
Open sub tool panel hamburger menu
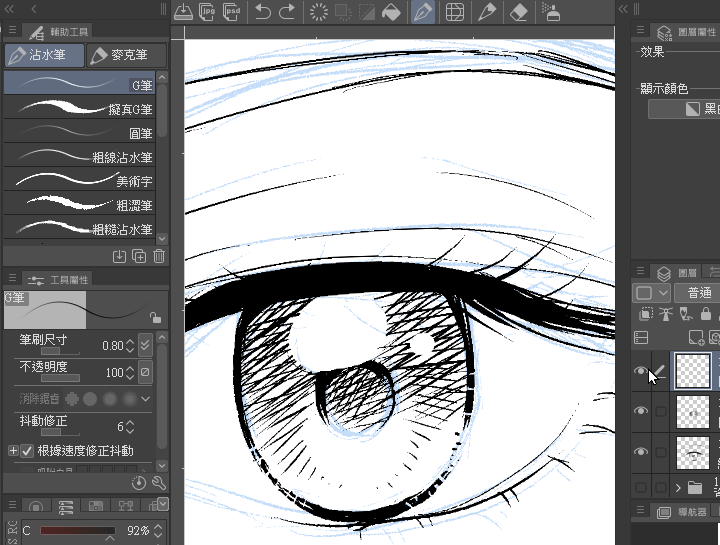[x=12, y=30]
